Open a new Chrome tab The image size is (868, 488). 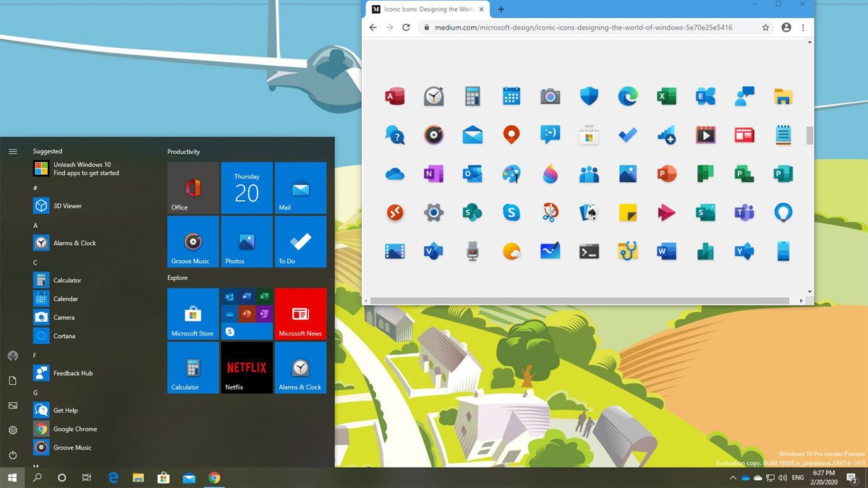(501, 9)
